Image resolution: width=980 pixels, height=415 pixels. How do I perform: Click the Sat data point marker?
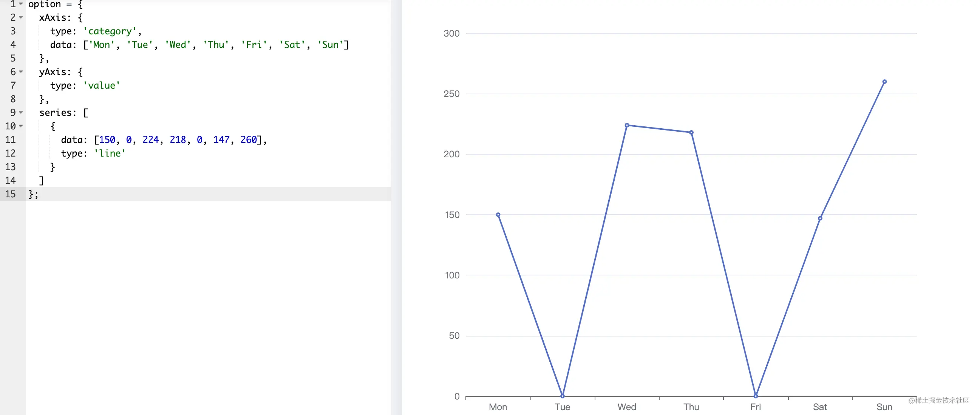(820, 218)
